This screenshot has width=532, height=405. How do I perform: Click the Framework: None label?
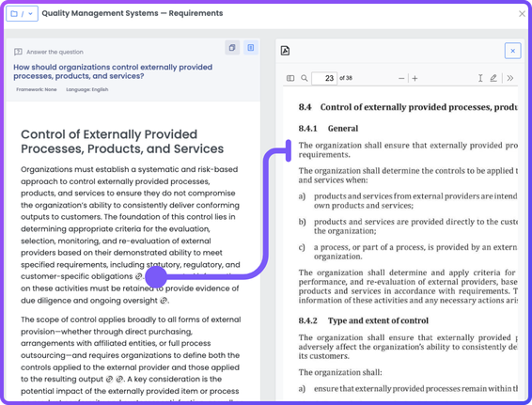tap(37, 89)
